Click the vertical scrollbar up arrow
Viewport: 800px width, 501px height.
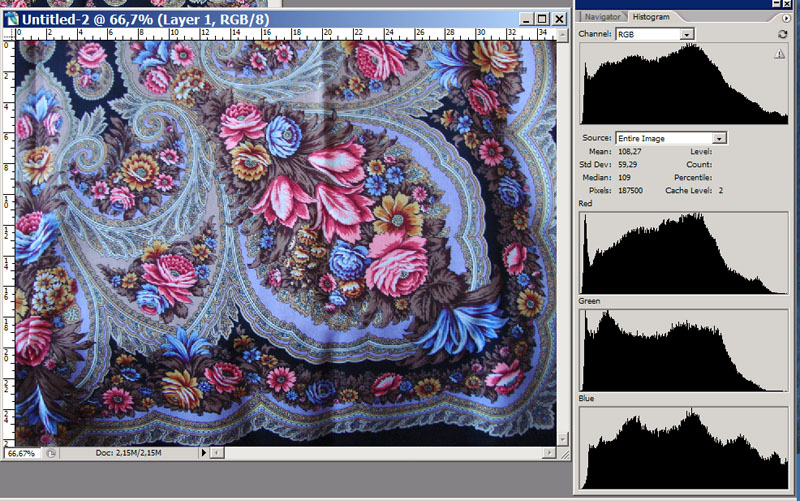coord(562,33)
